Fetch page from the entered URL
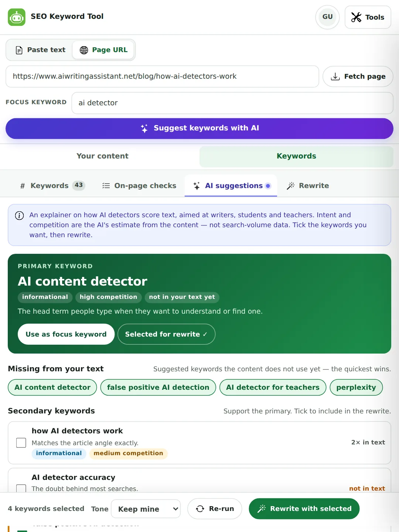 358,76
